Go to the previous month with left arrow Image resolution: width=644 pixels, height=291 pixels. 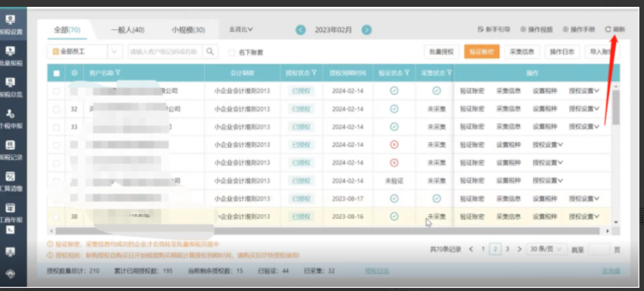301,30
